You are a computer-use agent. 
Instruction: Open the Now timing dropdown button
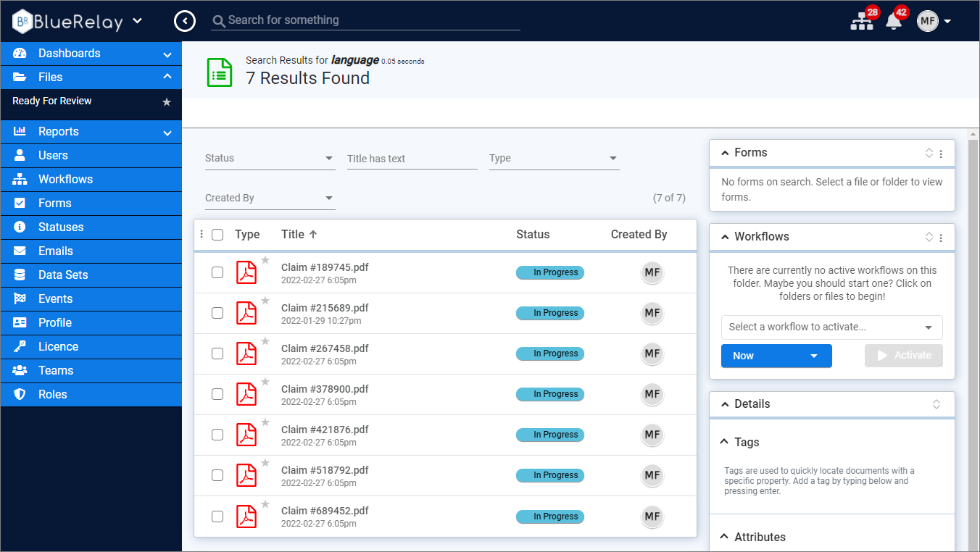776,356
